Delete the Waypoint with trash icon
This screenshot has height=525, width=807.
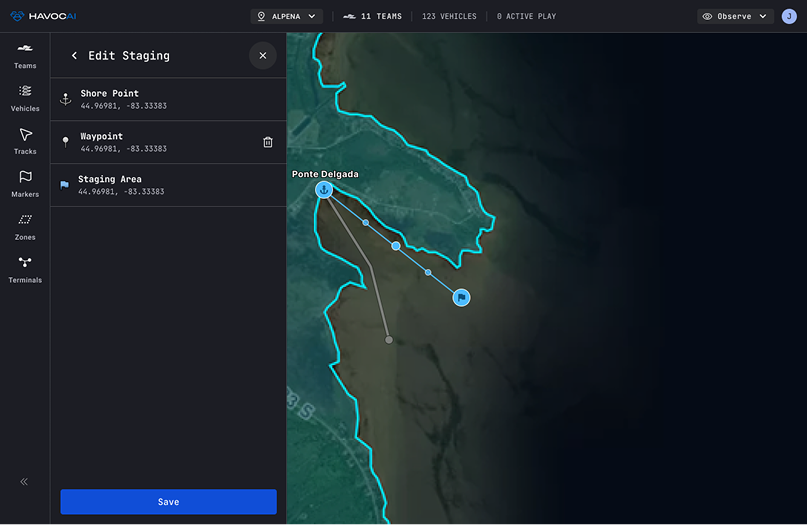267,142
